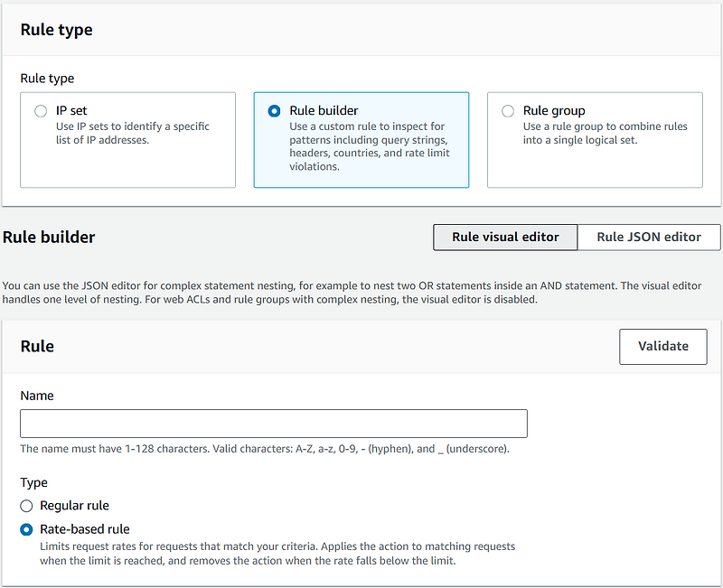Click the Rule builder card description text
This screenshot has height=588, width=723.
point(370,146)
